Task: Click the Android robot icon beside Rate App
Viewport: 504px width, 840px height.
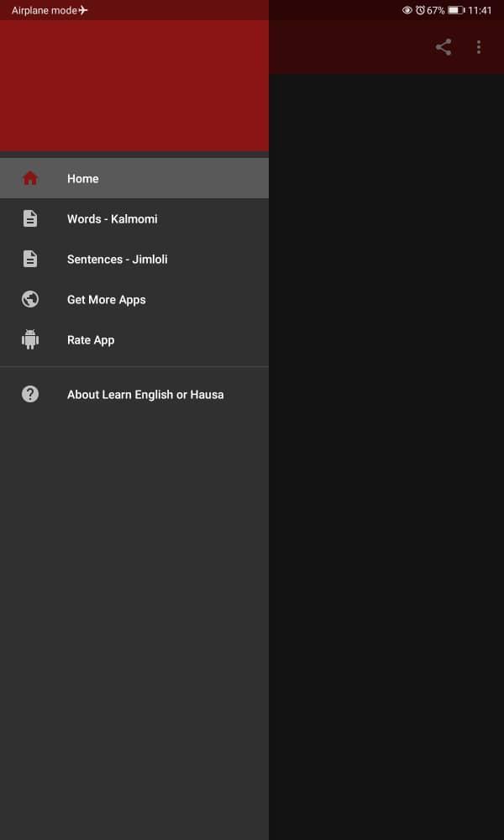Action: pyautogui.click(x=30, y=339)
